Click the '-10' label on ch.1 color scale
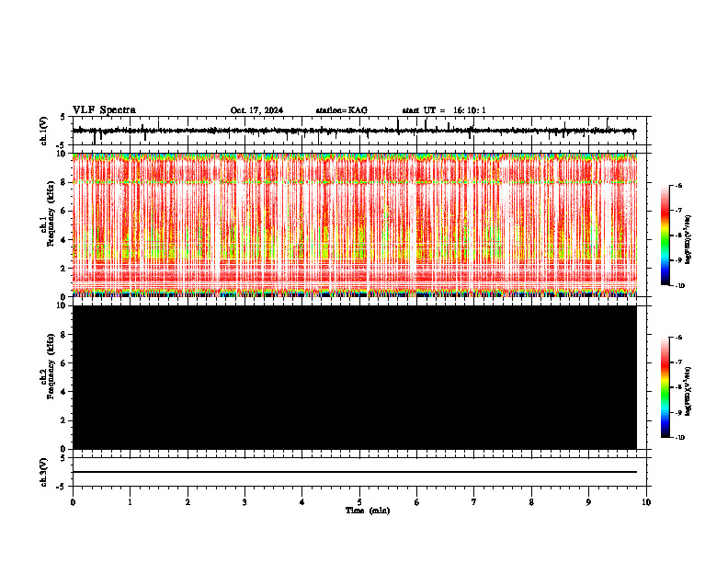 pyautogui.click(x=679, y=286)
